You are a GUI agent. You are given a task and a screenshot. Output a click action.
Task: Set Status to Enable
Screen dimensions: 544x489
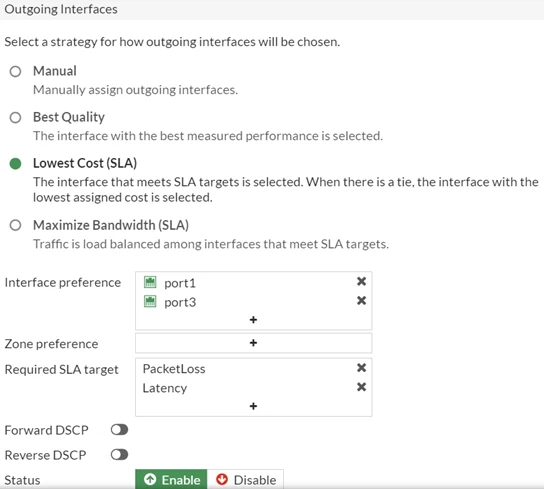pyautogui.click(x=171, y=480)
